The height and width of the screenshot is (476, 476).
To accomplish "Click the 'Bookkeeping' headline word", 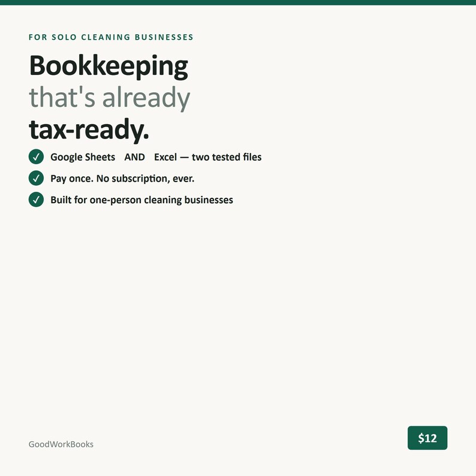I will tap(109, 67).
